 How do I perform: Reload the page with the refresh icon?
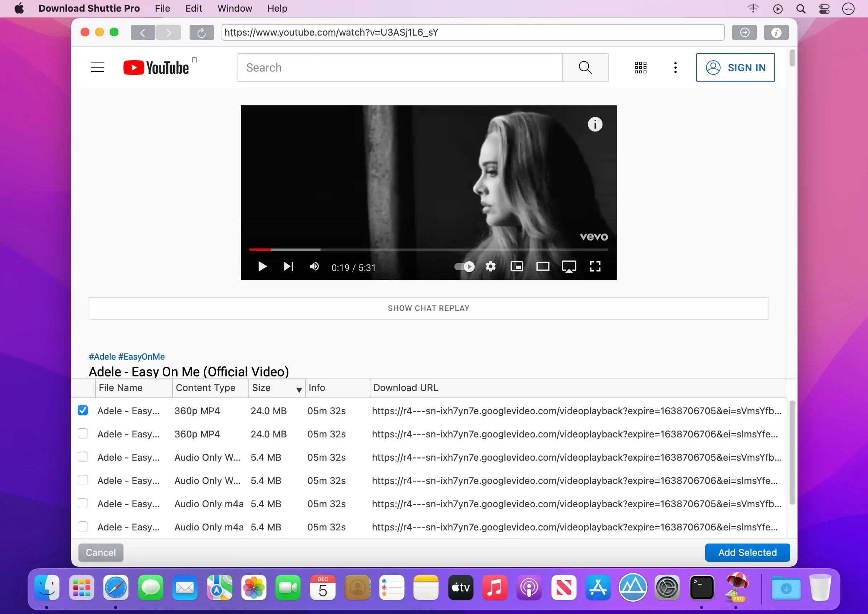coord(202,32)
